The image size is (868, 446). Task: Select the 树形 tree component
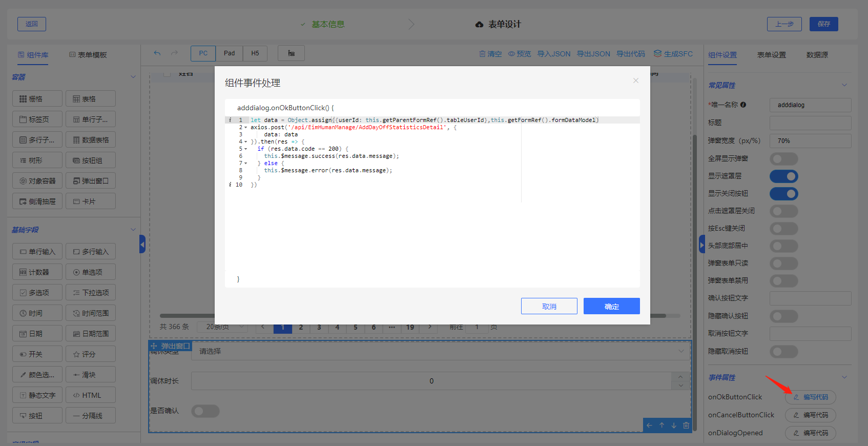point(37,160)
